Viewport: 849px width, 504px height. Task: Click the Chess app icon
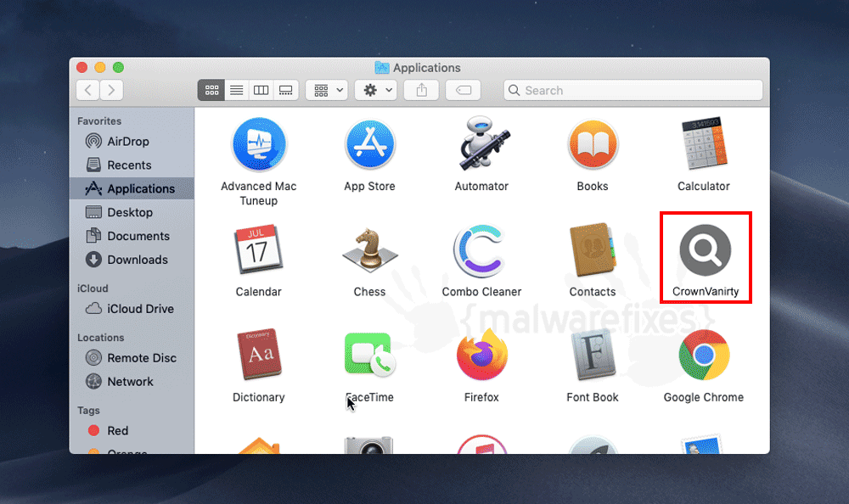(370, 250)
